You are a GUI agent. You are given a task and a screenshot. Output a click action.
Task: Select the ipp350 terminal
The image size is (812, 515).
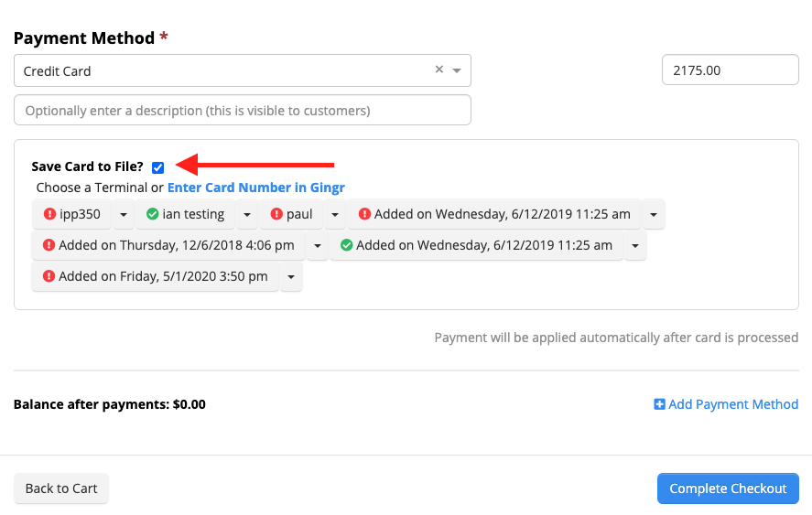click(71, 214)
